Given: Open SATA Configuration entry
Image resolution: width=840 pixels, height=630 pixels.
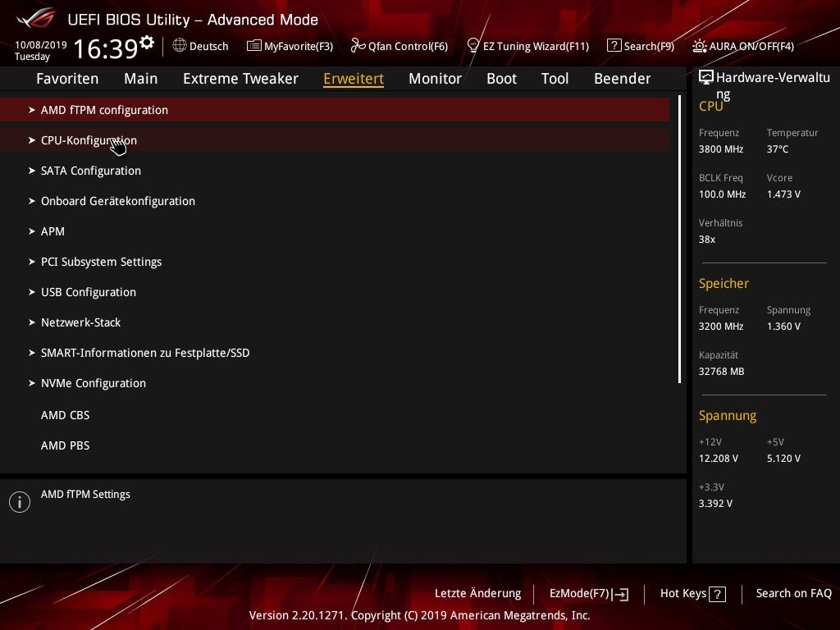Looking at the screenshot, I should (335, 171).
